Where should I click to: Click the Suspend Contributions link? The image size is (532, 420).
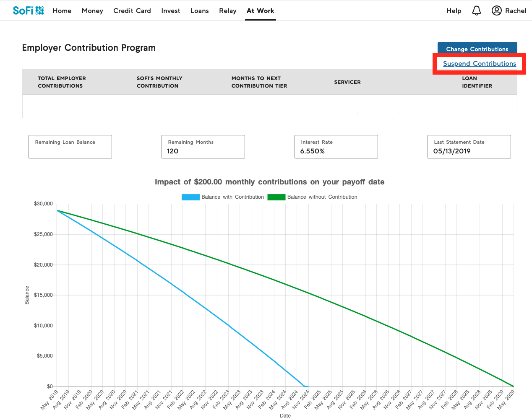click(479, 64)
